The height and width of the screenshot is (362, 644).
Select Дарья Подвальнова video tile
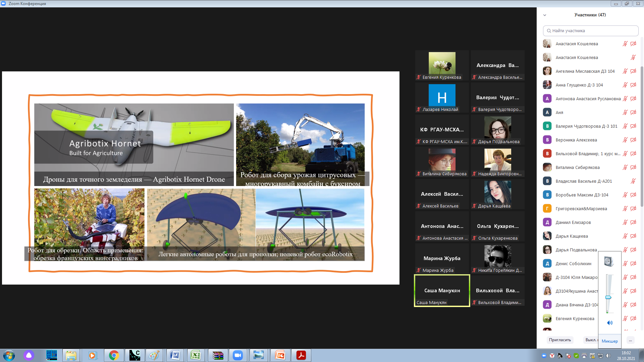pyautogui.click(x=498, y=130)
